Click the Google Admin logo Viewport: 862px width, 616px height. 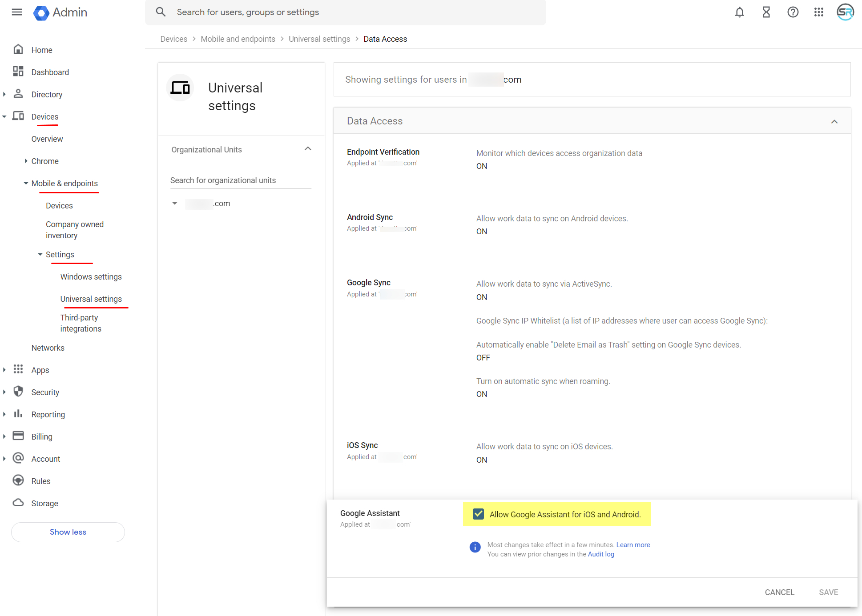pos(60,12)
